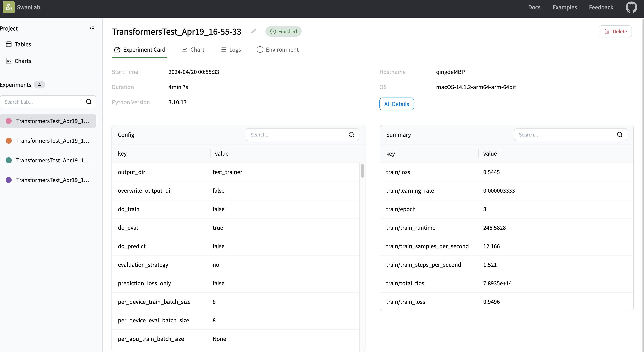
Task: Click the SwanLab logo icon
Action: click(9, 7)
